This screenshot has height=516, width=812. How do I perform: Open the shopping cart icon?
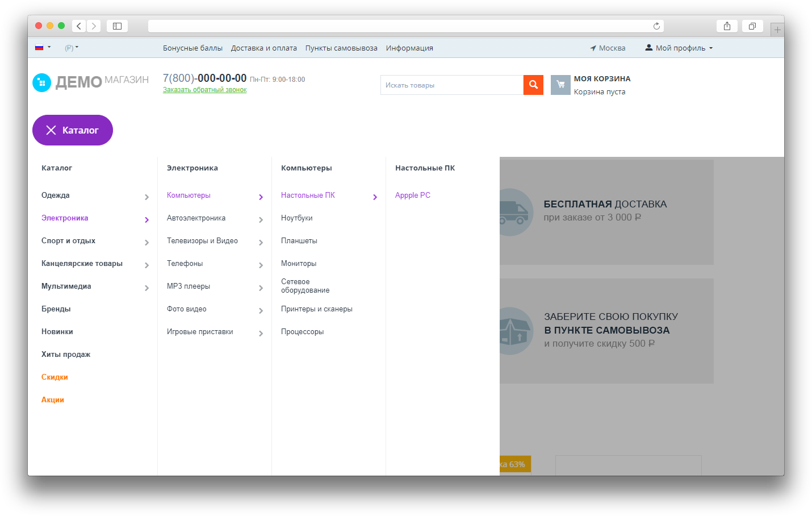560,85
